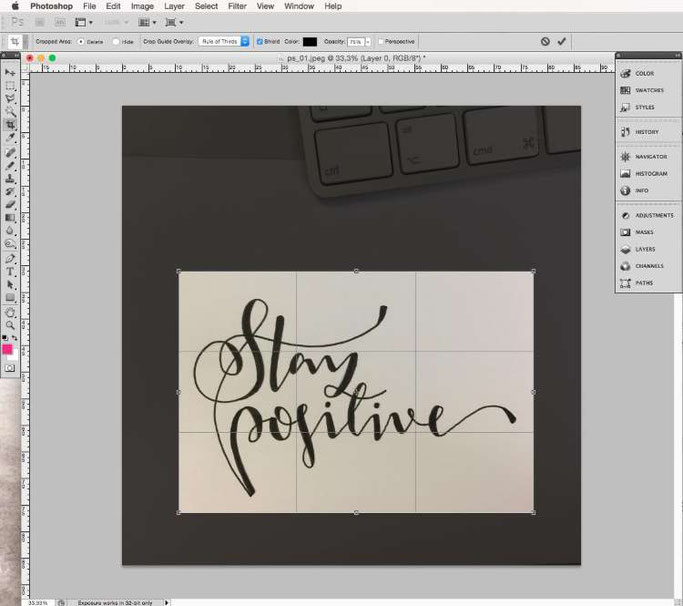Screen dimensions: 683x606
Task: Open the Photoshop application menu
Action: point(51,6)
